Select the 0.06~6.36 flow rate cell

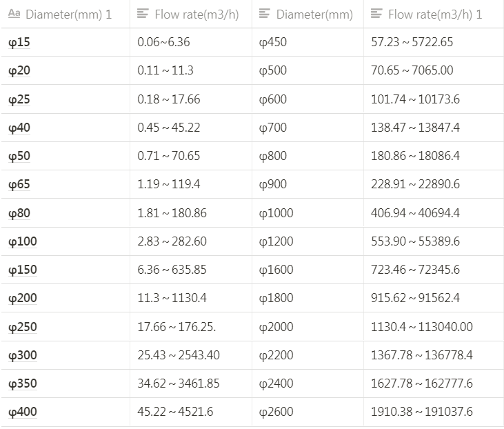tap(163, 43)
